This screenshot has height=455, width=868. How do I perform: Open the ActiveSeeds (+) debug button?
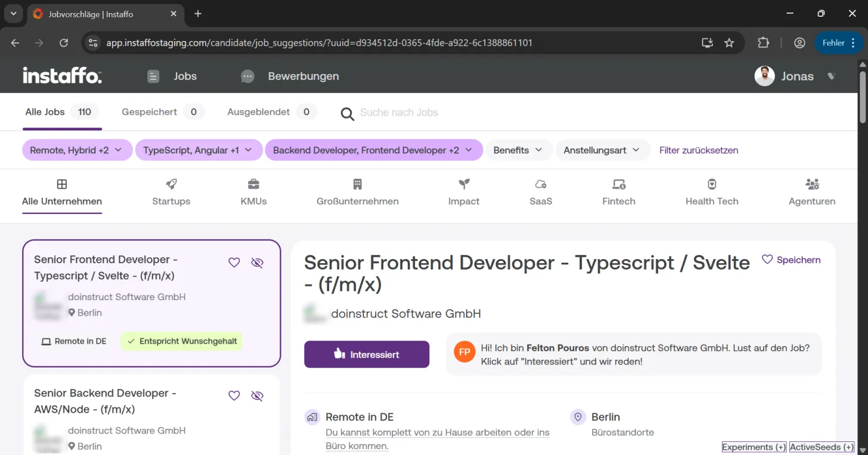[x=821, y=447]
